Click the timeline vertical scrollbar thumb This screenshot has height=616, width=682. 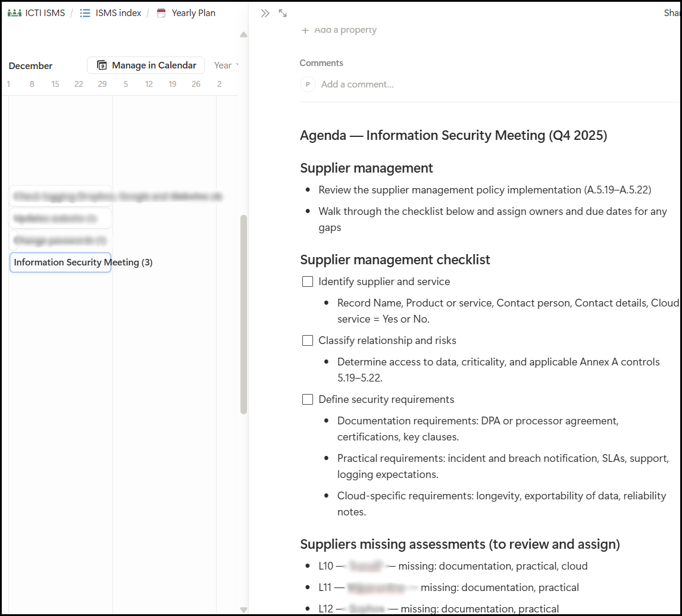pos(243,314)
